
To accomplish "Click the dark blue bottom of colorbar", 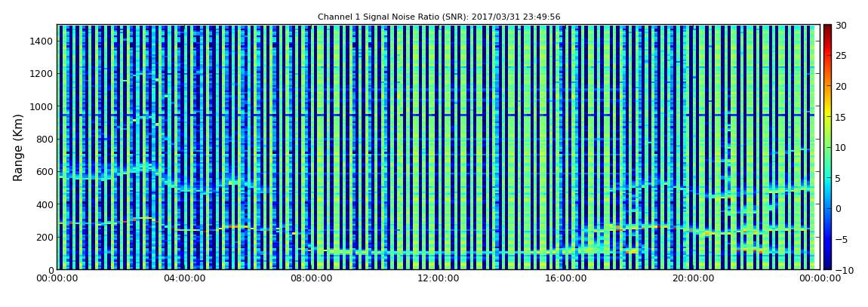I will 827,266.
